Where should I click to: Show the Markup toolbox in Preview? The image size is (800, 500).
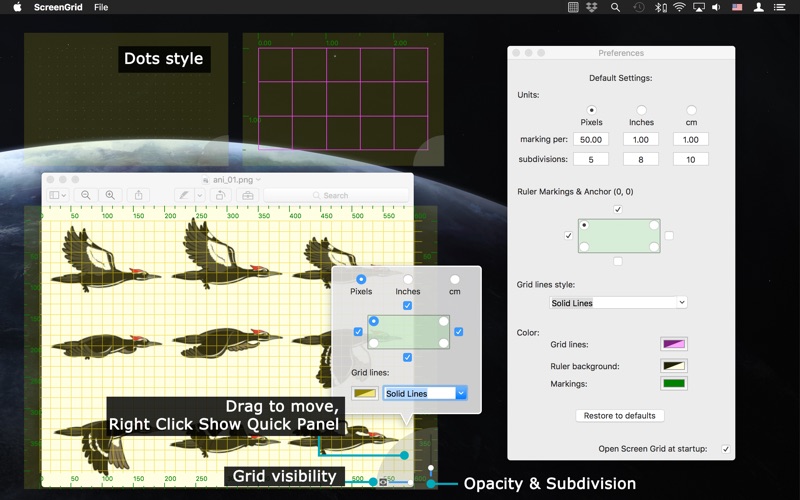tap(247, 195)
